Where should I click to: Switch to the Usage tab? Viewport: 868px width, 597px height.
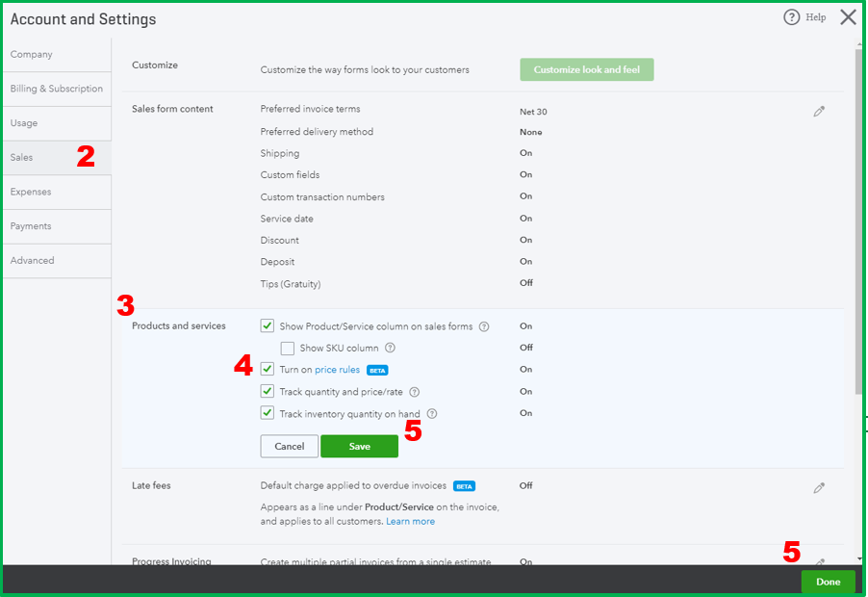point(57,123)
